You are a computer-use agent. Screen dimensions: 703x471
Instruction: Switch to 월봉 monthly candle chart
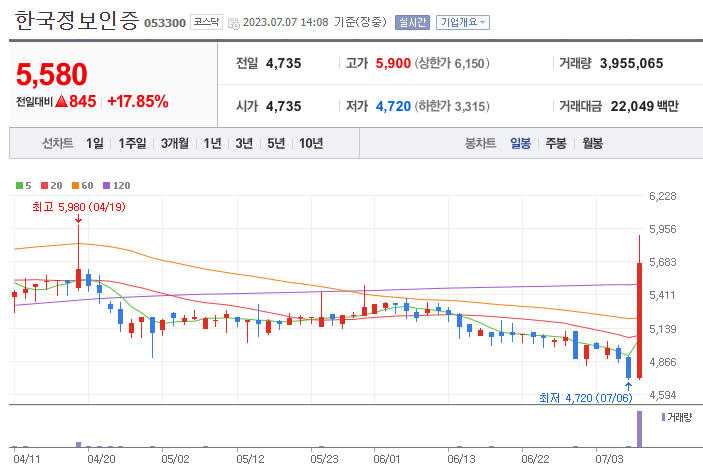(592, 143)
